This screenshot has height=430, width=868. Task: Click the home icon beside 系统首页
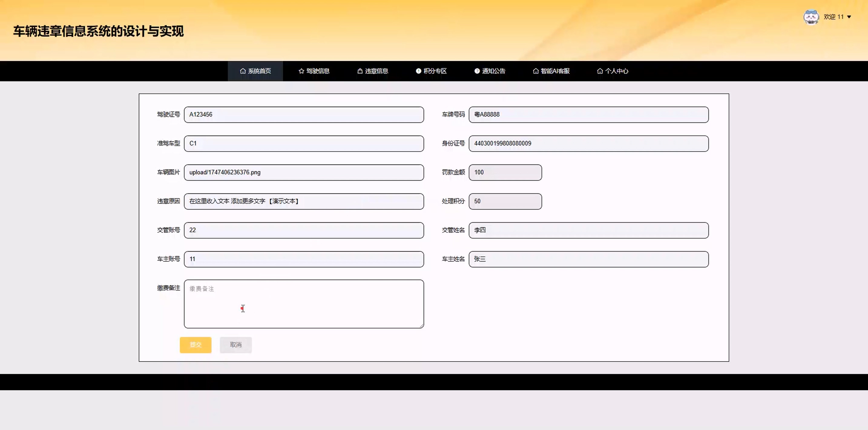coord(243,71)
